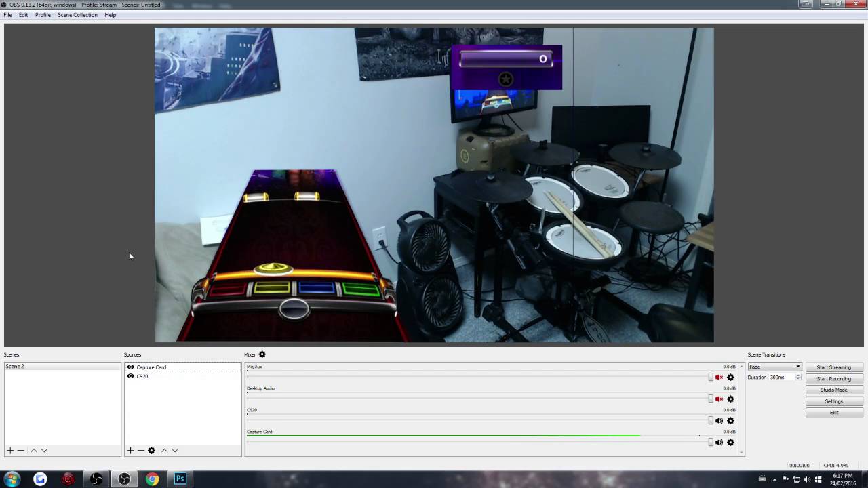
Task: Select Capture Card in Sources list
Action: [x=182, y=367]
